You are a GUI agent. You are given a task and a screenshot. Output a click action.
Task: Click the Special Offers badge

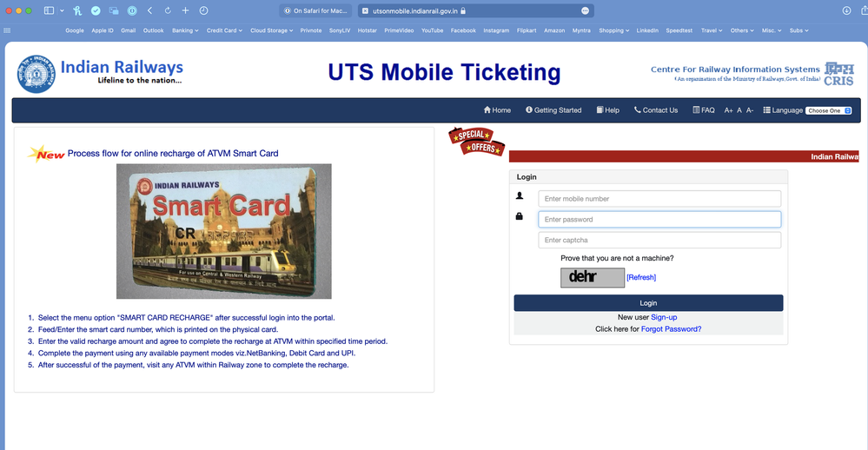[x=477, y=142]
